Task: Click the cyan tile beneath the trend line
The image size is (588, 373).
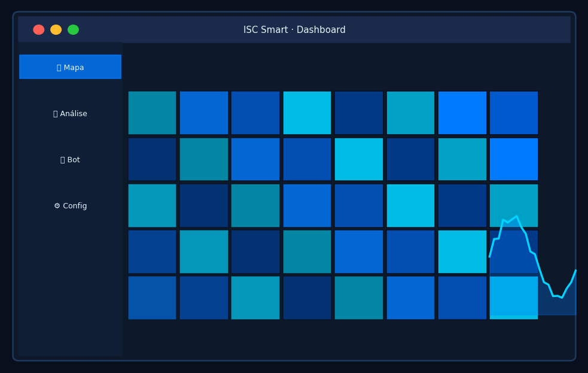Action: 513,298
